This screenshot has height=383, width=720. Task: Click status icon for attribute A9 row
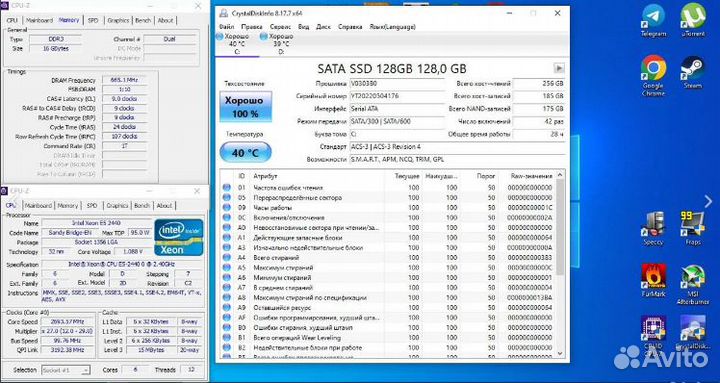227,308
